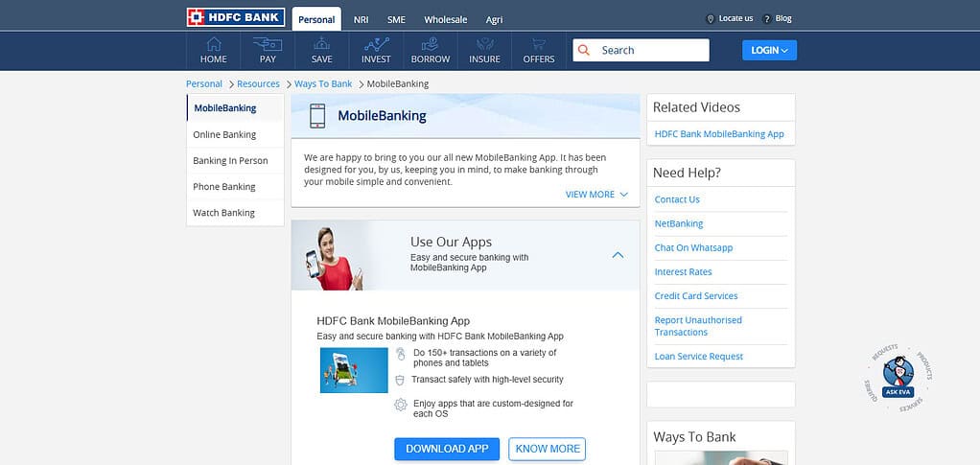
Task: Click the HDFC Bank MobileBanking App heading
Action: [x=393, y=321]
